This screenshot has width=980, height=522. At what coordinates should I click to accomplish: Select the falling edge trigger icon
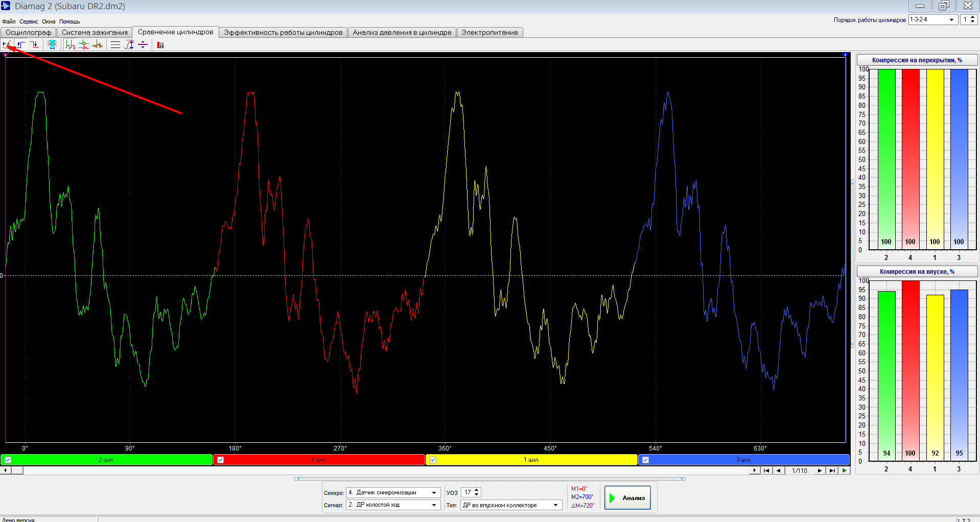pos(34,45)
